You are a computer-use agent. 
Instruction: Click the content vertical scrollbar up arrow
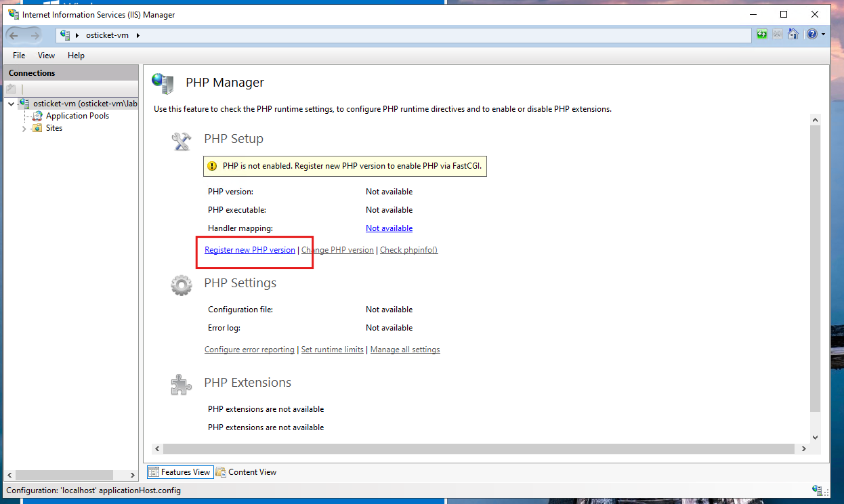pyautogui.click(x=815, y=120)
